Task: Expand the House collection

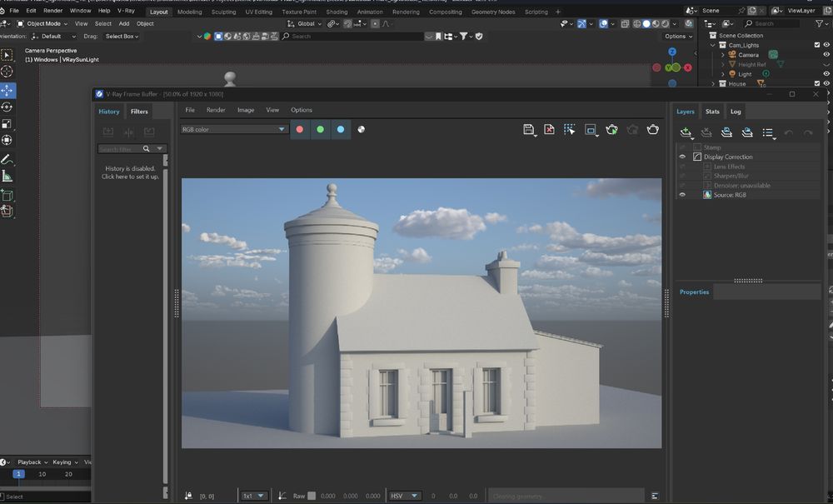Action: pyautogui.click(x=713, y=83)
